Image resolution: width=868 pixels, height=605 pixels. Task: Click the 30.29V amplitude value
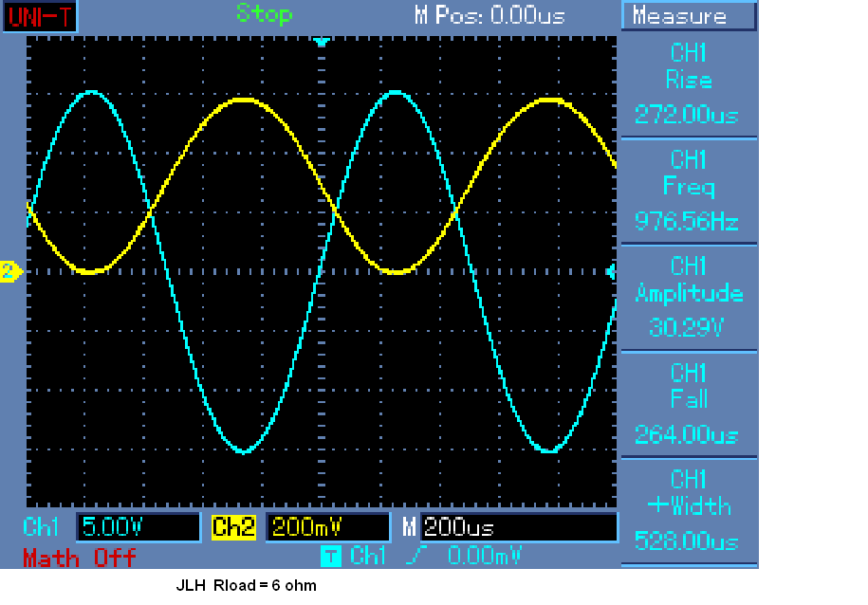(687, 328)
